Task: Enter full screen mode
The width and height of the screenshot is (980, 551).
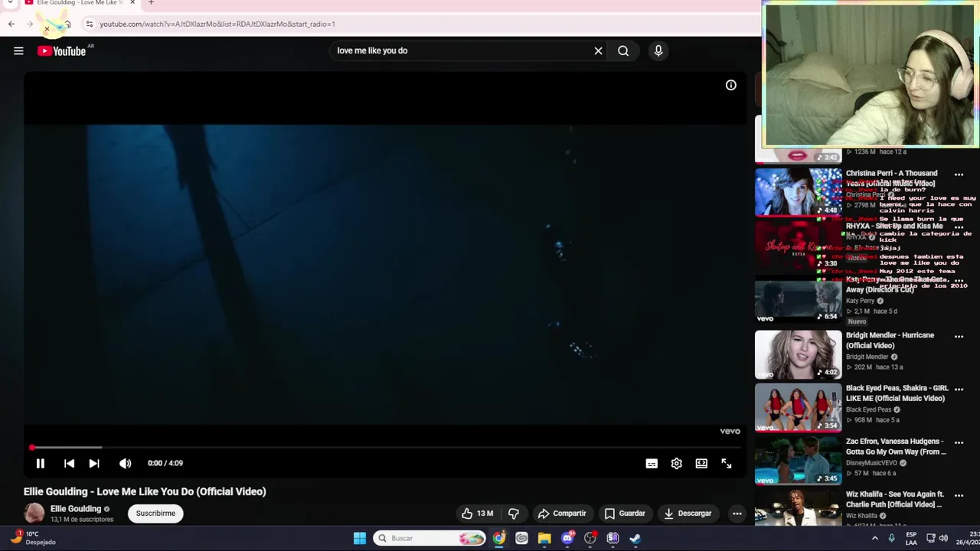Action: point(726,463)
